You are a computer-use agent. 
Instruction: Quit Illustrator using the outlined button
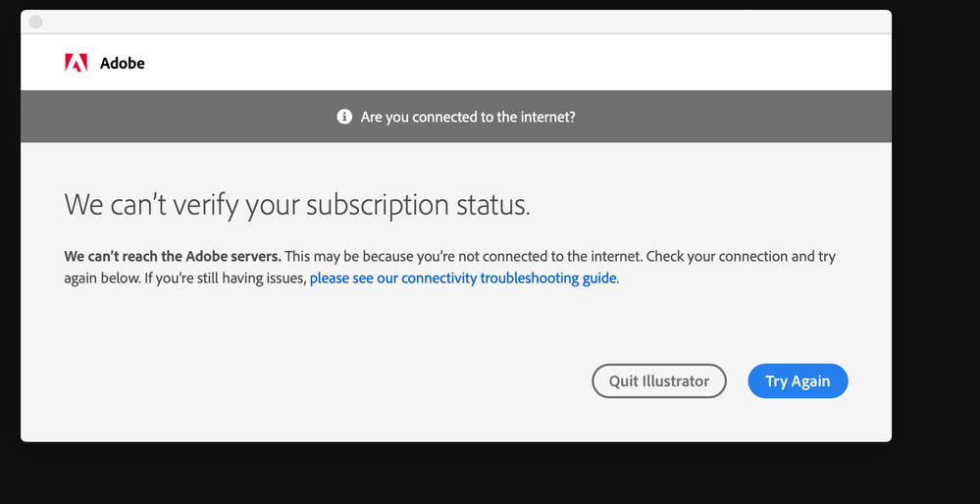(x=659, y=381)
